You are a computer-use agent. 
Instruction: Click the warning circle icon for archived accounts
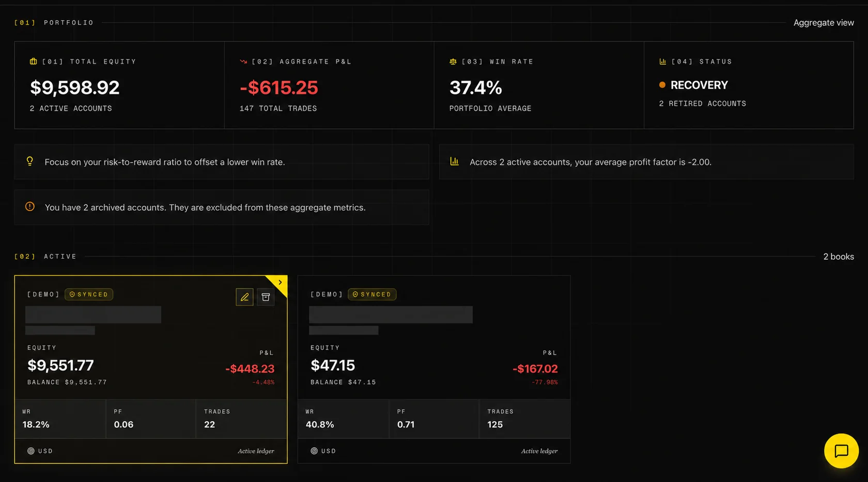click(x=30, y=207)
